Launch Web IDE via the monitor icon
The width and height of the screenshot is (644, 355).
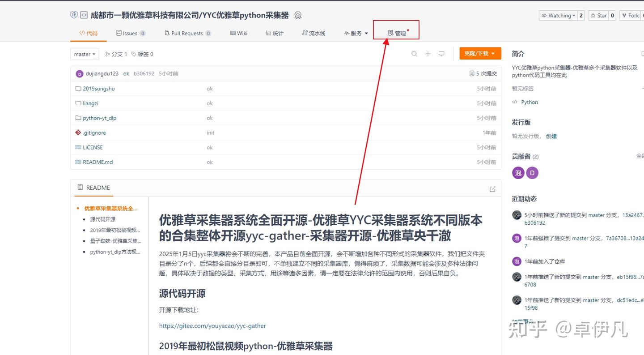[441, 53]
